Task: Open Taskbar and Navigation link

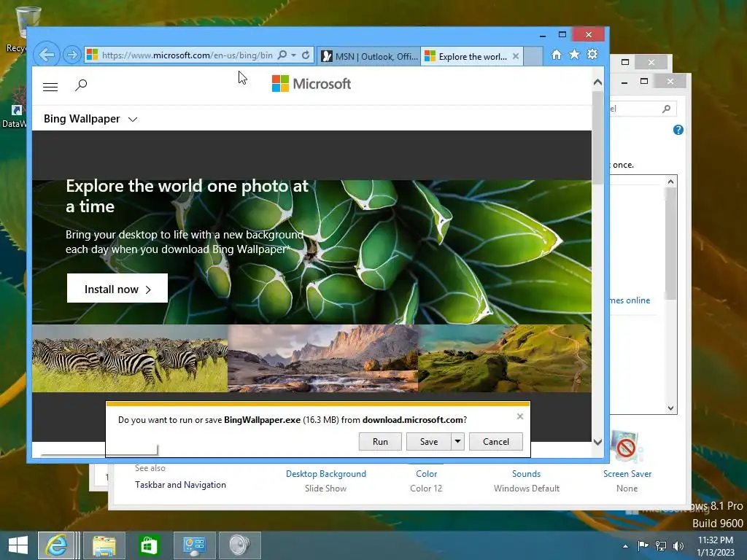Action: coord(181,485)
